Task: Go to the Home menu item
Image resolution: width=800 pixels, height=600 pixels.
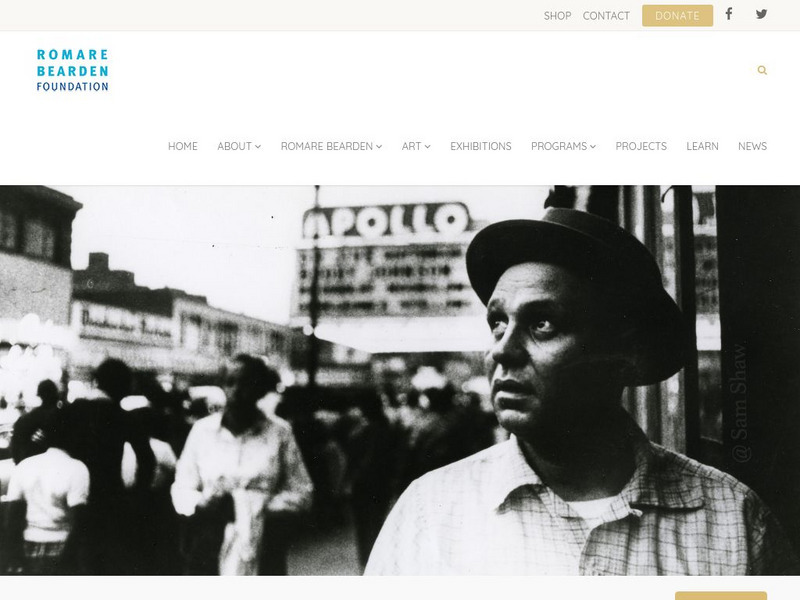Action: pos(183,146)
